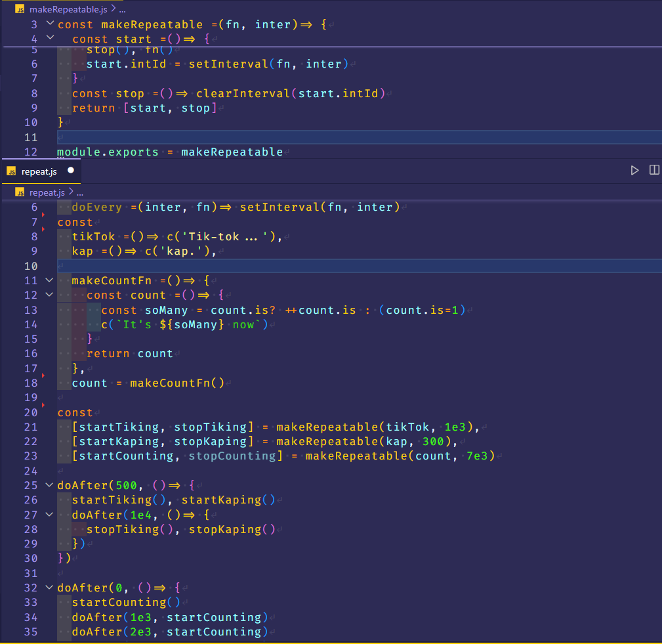Fold makeCountFn block at line 11
662x644 pixels.
point(49,280)
